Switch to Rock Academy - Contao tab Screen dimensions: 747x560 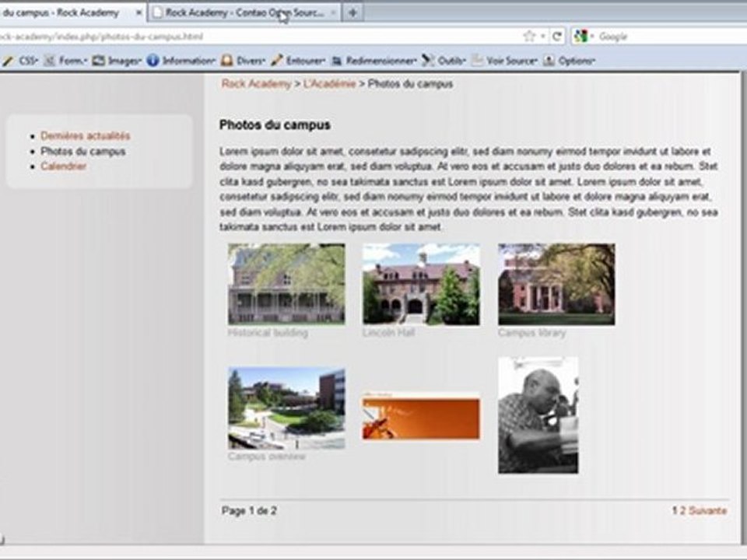[x=245, y=13]
